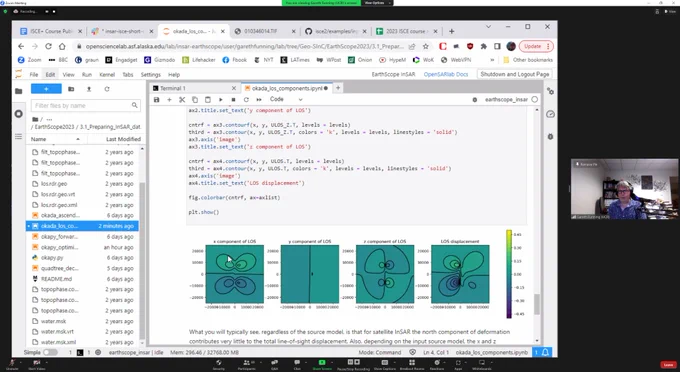Click the blue new launcher plus button

[x=46, y=89]
